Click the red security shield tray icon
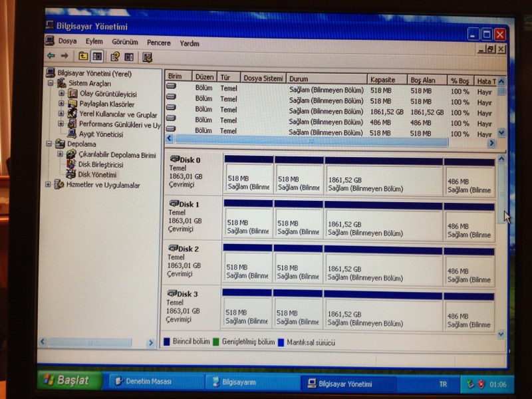532x399 pixels. click(481, 384)
